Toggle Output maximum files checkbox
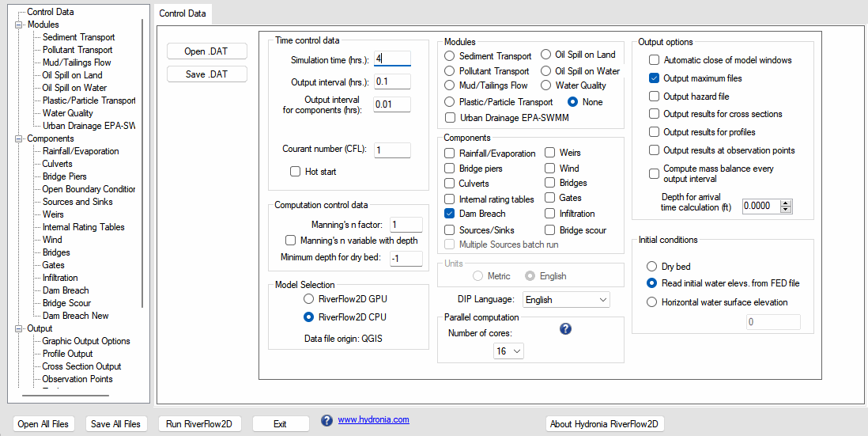The height and width of the screenshot is (436, 868). click(654, 78)
